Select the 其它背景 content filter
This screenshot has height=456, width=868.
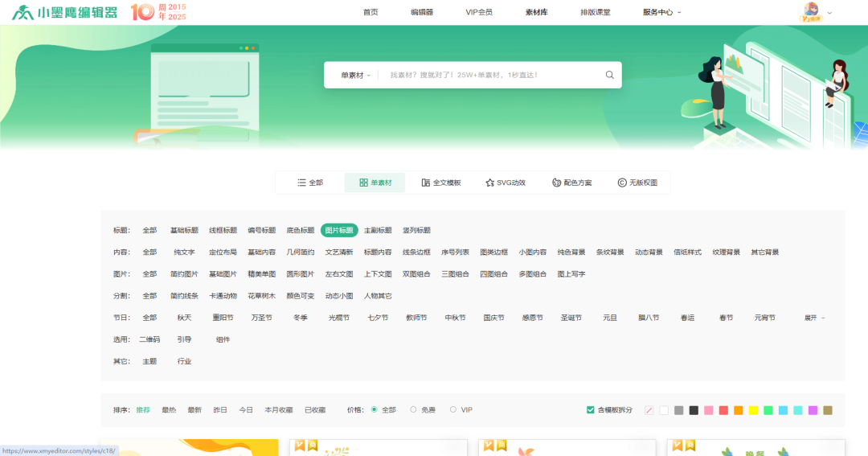[x=765, y=252]
